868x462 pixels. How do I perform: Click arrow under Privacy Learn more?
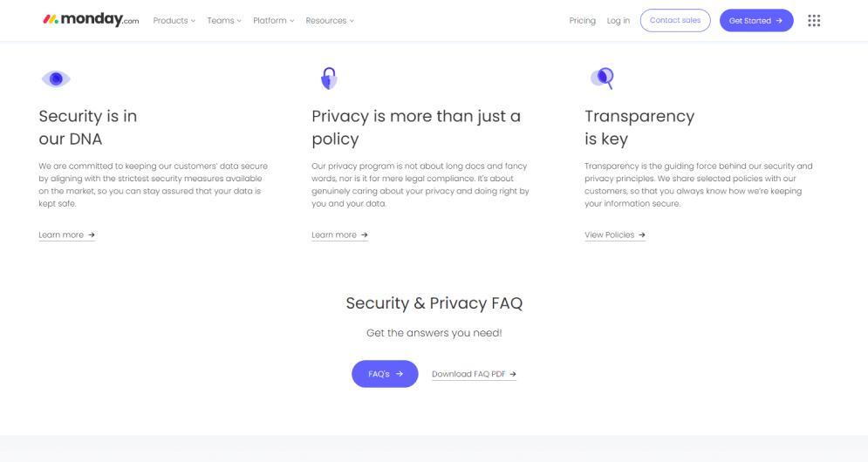(x=364, y=235)
